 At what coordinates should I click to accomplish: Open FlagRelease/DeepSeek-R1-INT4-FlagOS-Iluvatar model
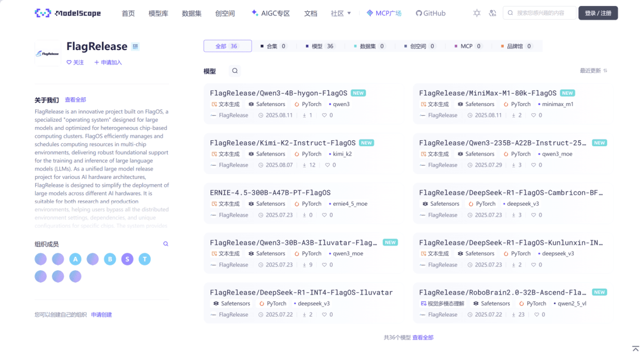(x=302, y=293)
